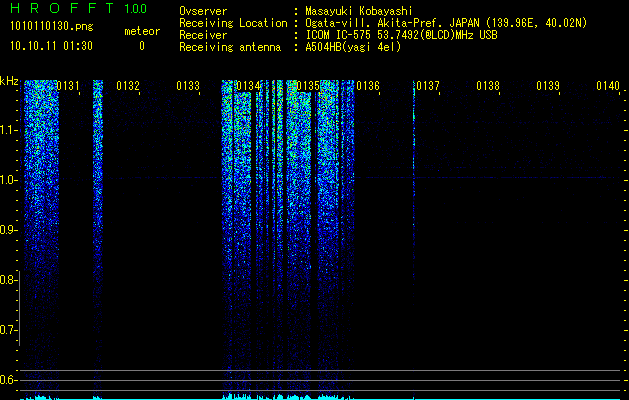Image resolution: width=629 pixels, height=400 pixels.
Task: Select the 0131 time marker
Action: (68, 86)
